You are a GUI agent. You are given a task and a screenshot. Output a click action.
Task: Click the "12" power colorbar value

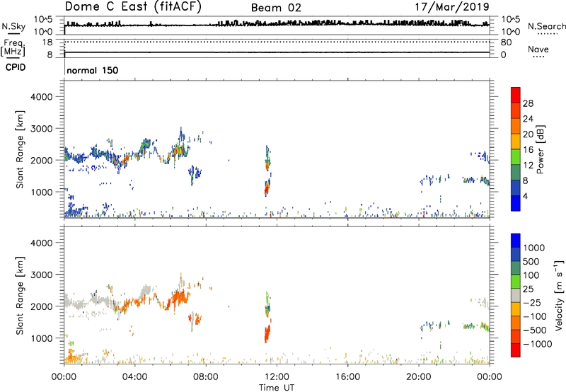(528, 166)
